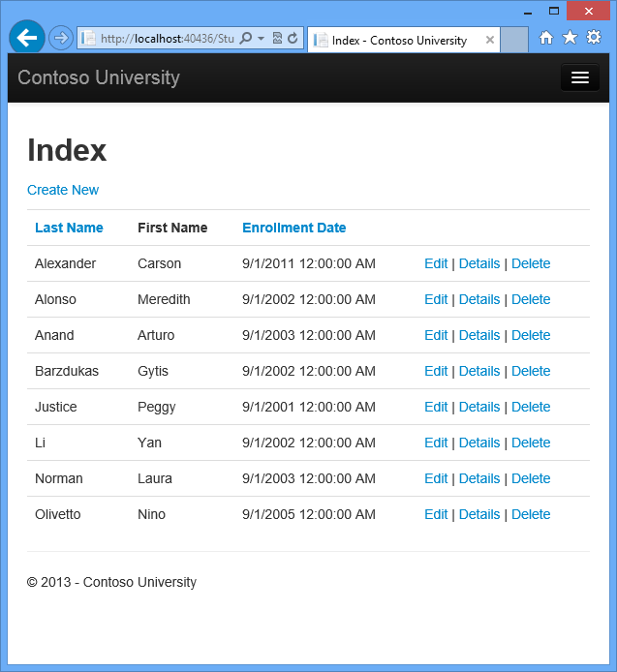Image resolution: width=617 pixels, height=672 pixels.
Task: Click the Create New link
Action: [63, 190]
